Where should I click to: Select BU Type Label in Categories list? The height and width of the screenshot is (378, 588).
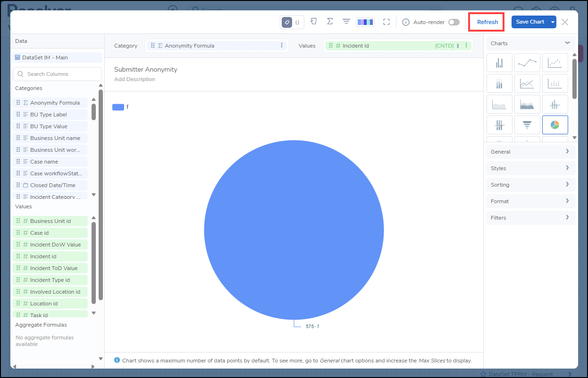coord(50,115)
